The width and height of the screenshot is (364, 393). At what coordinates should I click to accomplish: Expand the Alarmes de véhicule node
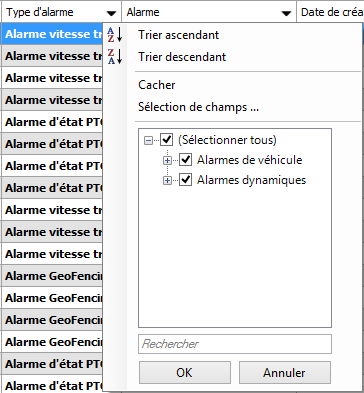point(167,161)
